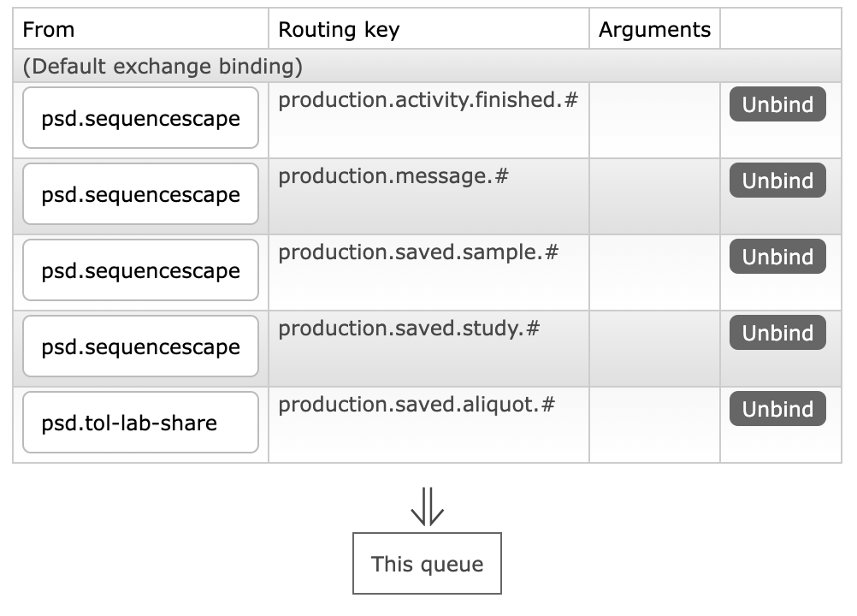Click the From column header
The image size is (857, 616).
(49, 30)
